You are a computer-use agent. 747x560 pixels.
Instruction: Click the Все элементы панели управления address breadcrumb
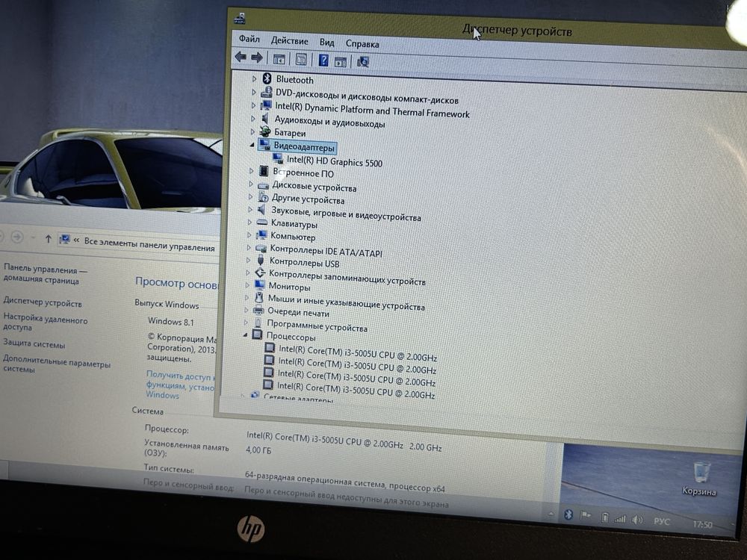click(149, 244)
